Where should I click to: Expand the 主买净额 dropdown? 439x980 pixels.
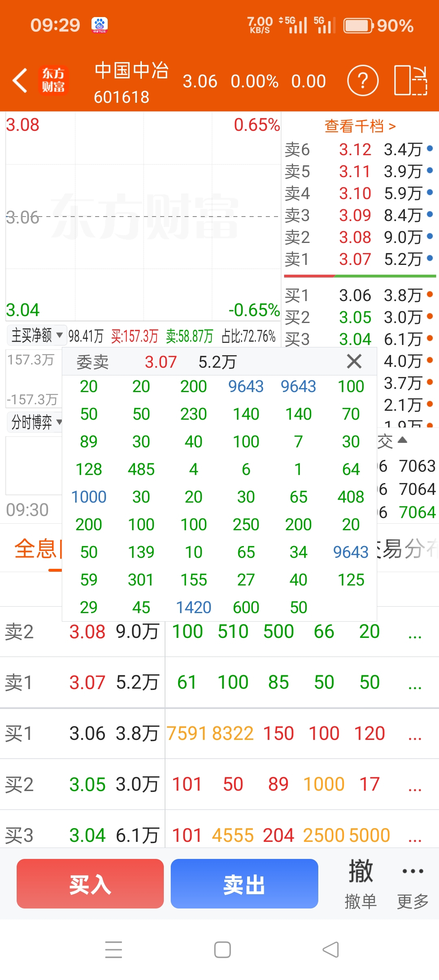[x=37, y=335]
